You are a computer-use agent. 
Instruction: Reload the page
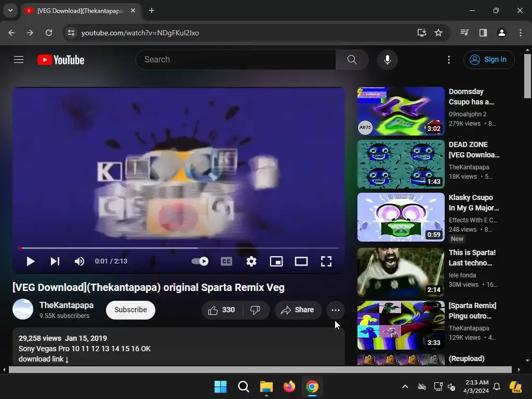49,33
